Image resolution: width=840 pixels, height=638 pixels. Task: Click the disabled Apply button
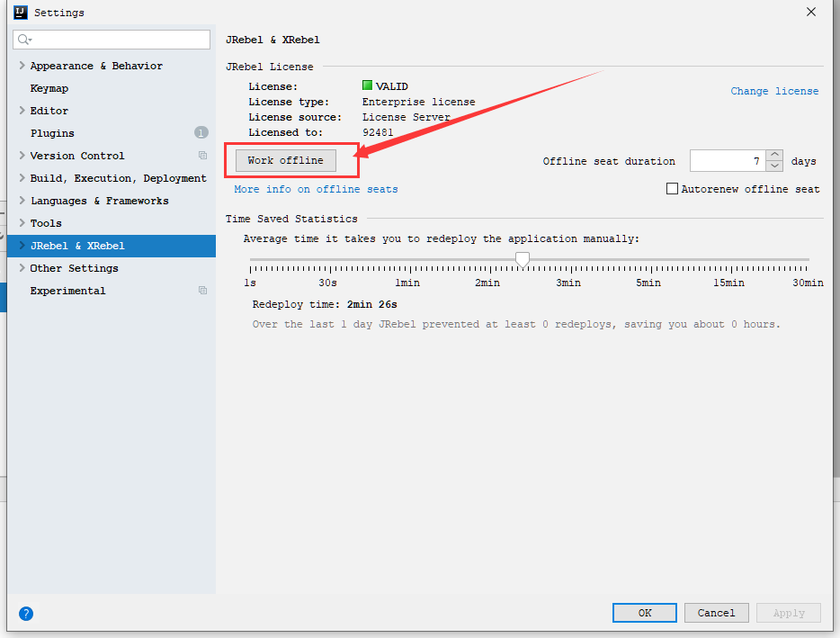click(x=789, y=613)
